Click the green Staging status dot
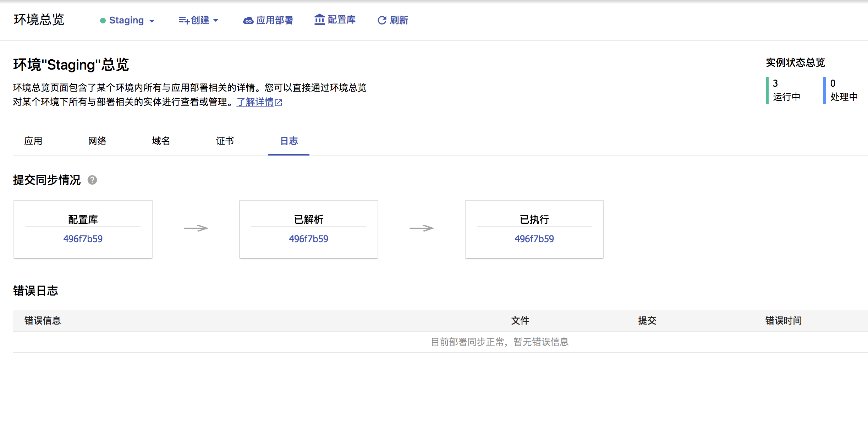The image size is (868, 424). [x=103, y=21]
